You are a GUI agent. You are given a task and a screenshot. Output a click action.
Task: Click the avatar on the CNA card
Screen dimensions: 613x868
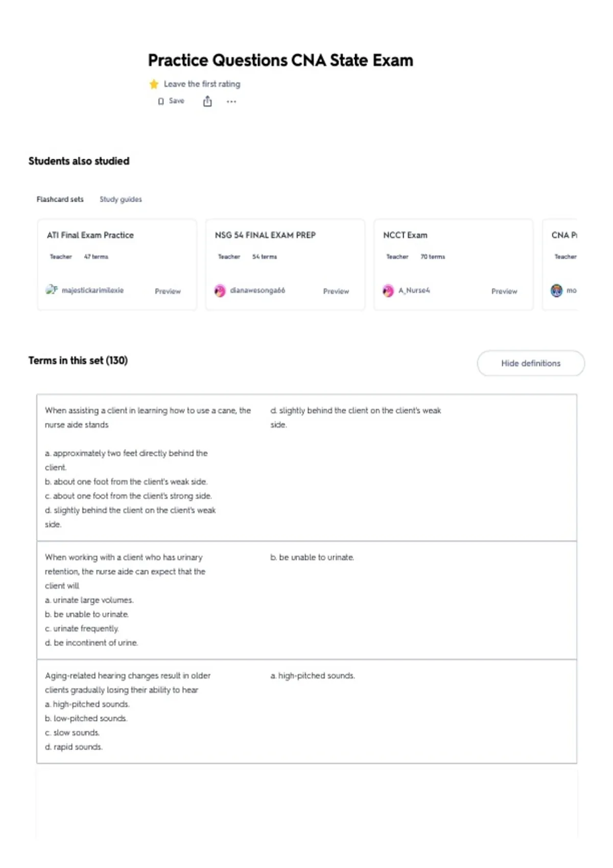click(556, 291)
